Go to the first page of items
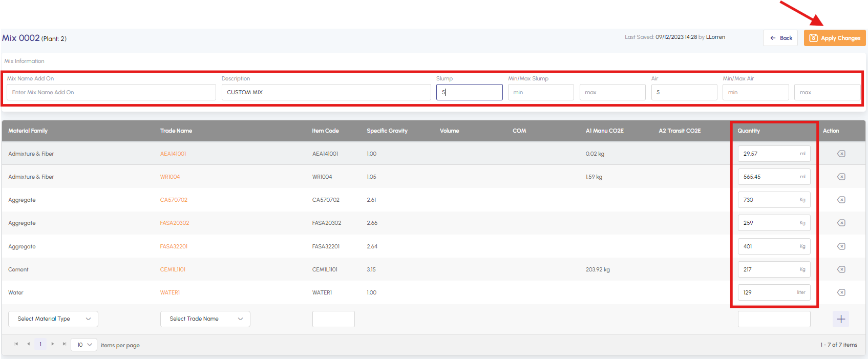This screenshot has height=359, width=868. [16, 344]
